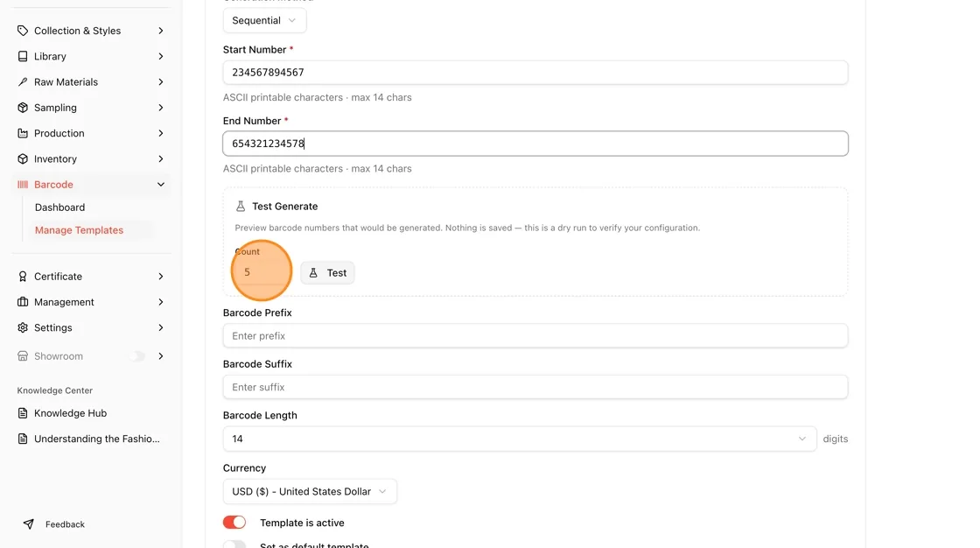The image size is (980, 548).
Task: Click the Barcode stripes icon
Action: click(x=23, y=185)
